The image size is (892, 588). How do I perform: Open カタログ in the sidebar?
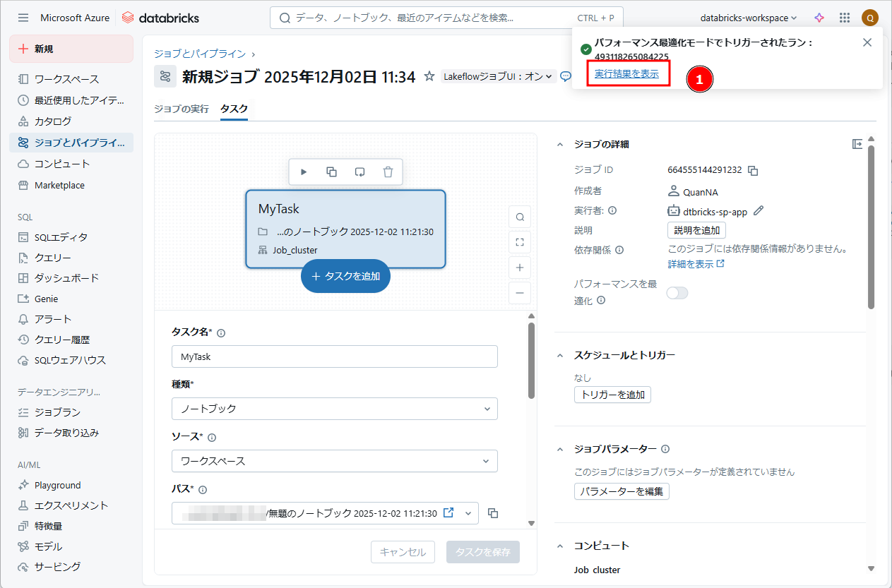[x=53, y=121]
